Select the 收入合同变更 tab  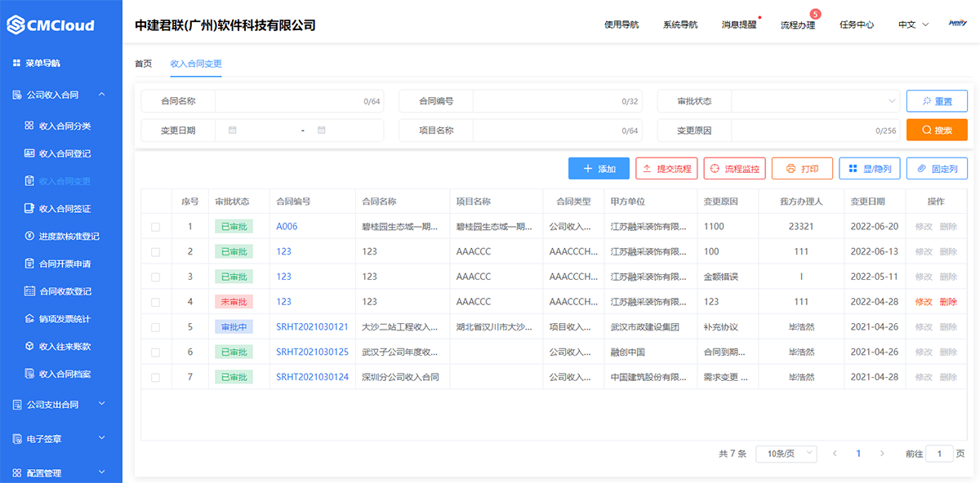196,64
